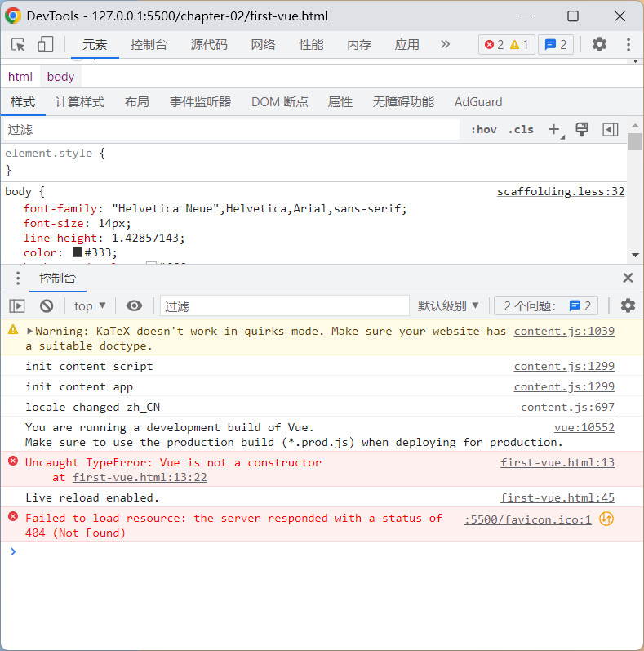Open the :5500/favicon.ico:1 link
Viewport: 644px width, 651px height.
click(528, 519)
